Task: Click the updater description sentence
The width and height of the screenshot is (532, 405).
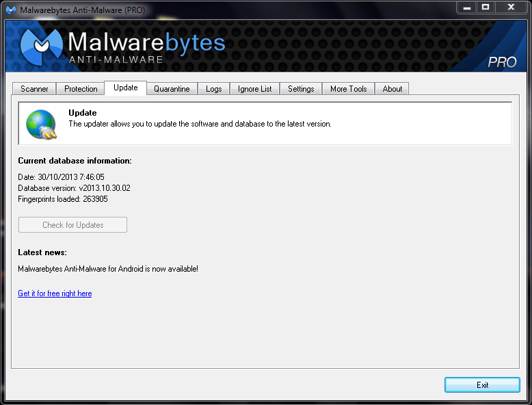Action: 200,124
